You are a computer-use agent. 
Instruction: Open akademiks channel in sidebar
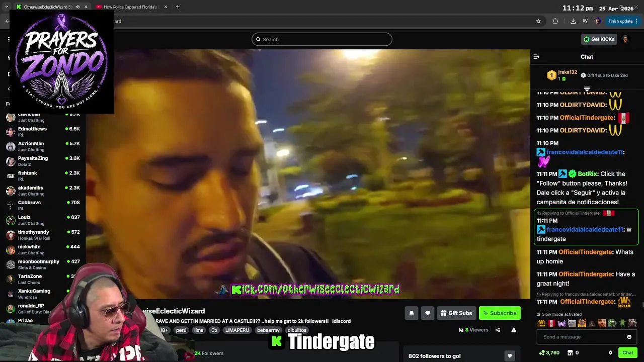click(43, 191)
